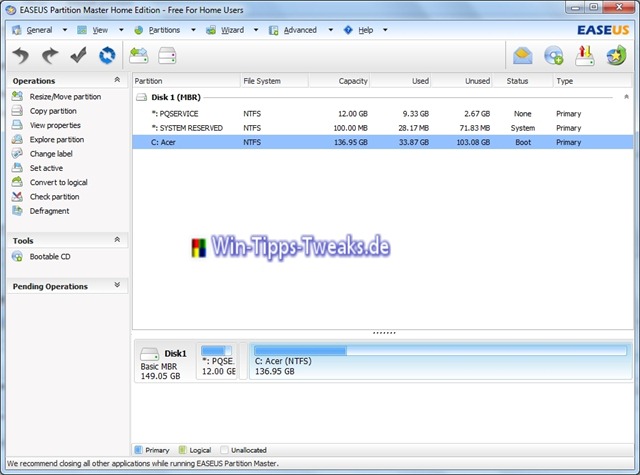Click the green globe star icon
Screen dimensions: 640x475
[x=616, y=55]
